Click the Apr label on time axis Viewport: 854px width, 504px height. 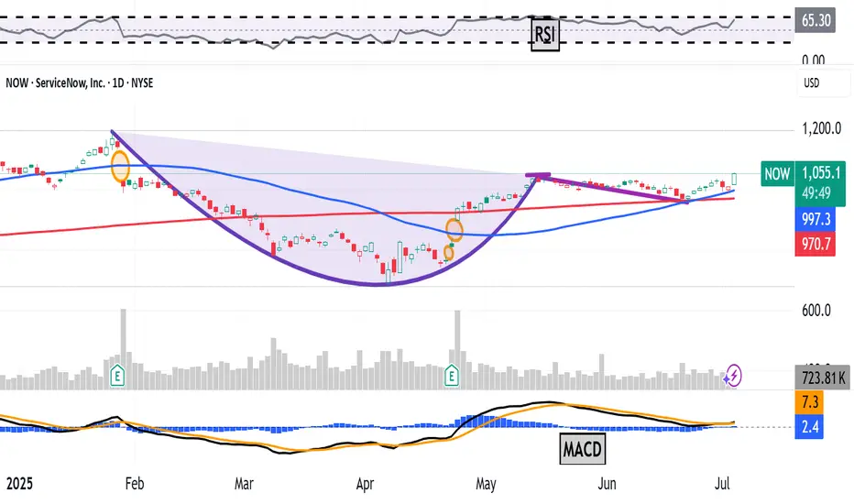click(x=365, y=484)
